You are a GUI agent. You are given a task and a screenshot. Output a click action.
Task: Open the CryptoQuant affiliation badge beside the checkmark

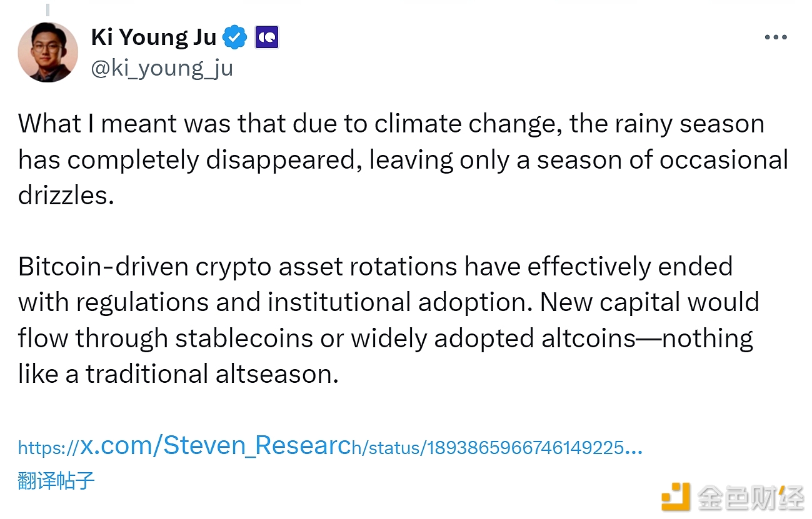click(267, 36)
